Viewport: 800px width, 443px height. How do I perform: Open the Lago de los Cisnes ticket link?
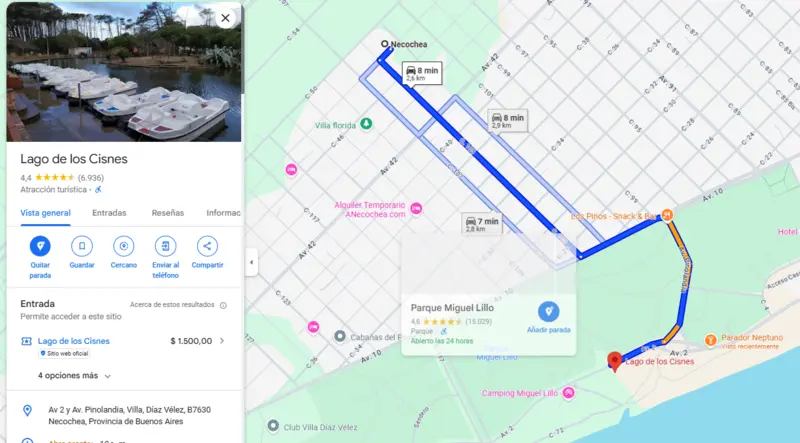(x=73, y=341)
